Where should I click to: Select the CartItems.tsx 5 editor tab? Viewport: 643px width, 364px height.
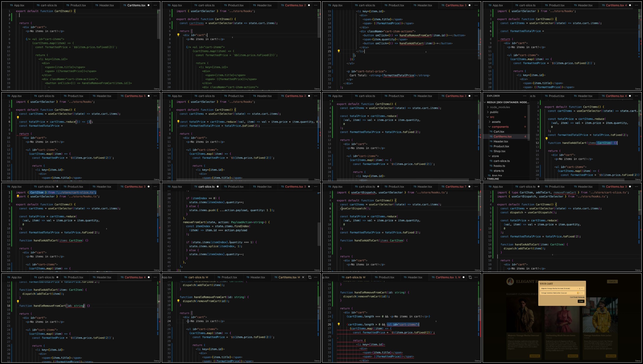point(133,96)
